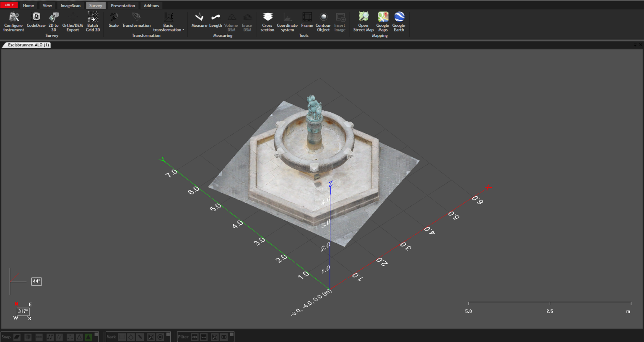
Task: Click the 317° compass heading field
Action: 23,311
